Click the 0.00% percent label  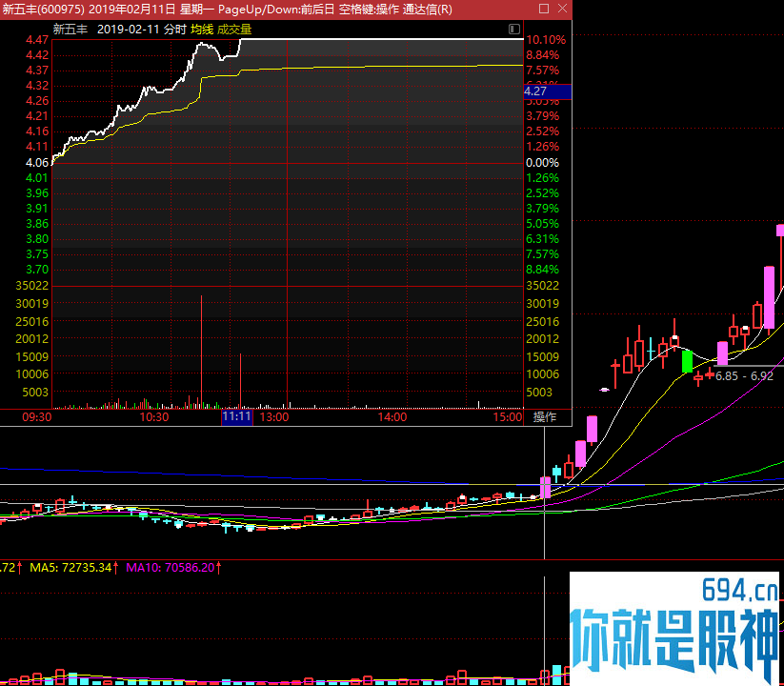coord(542,163)
